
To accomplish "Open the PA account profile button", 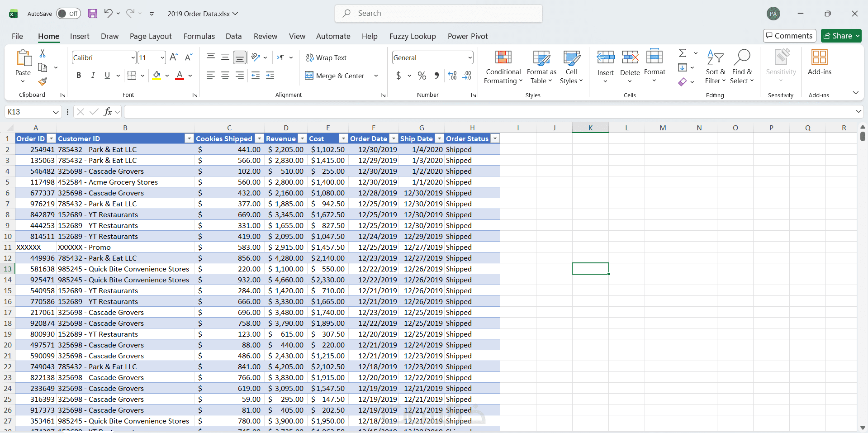I will tap(773, 14).
